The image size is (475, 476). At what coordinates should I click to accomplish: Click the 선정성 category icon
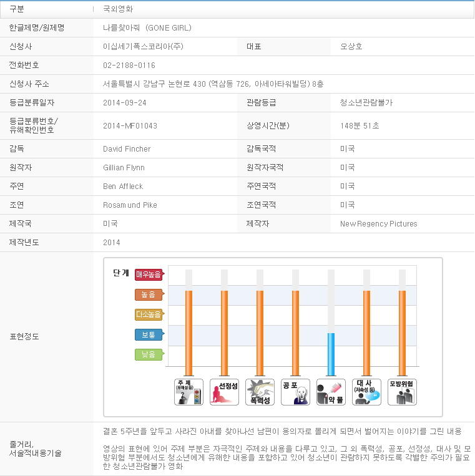pos(224,392)
